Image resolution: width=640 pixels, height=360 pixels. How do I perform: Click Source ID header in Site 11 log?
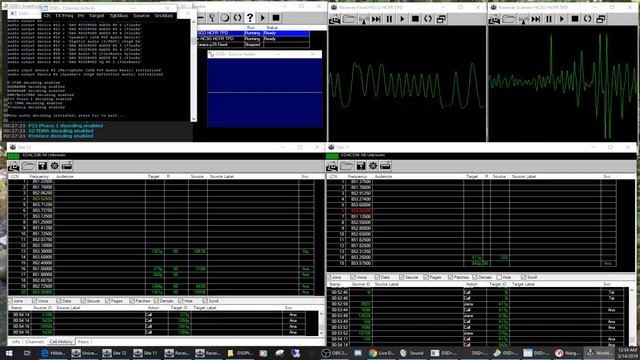pyautogui.click(x=361, y=284)
